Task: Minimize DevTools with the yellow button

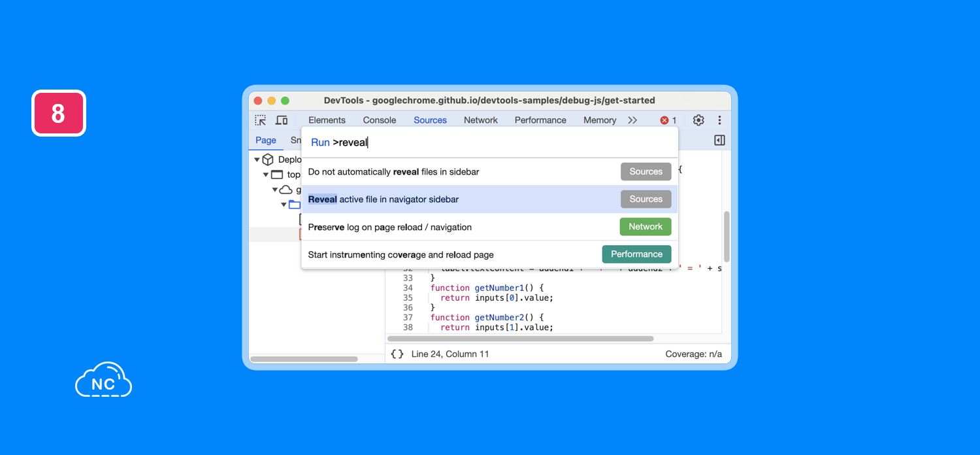Action: click(271, 101)
